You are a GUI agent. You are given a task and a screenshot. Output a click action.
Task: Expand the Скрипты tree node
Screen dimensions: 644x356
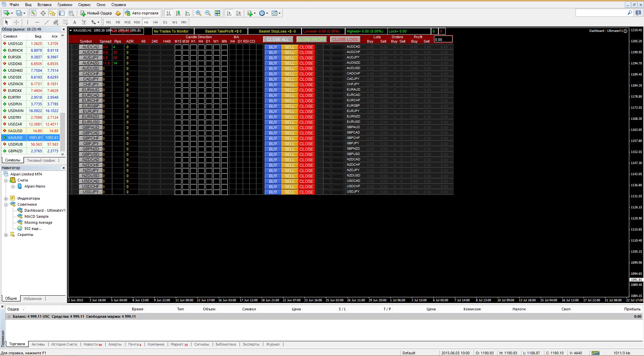click(x=6, y=235)
